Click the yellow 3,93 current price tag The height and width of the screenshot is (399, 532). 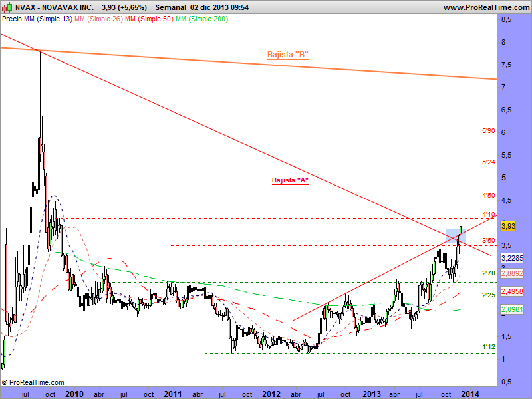coord(508,226)
